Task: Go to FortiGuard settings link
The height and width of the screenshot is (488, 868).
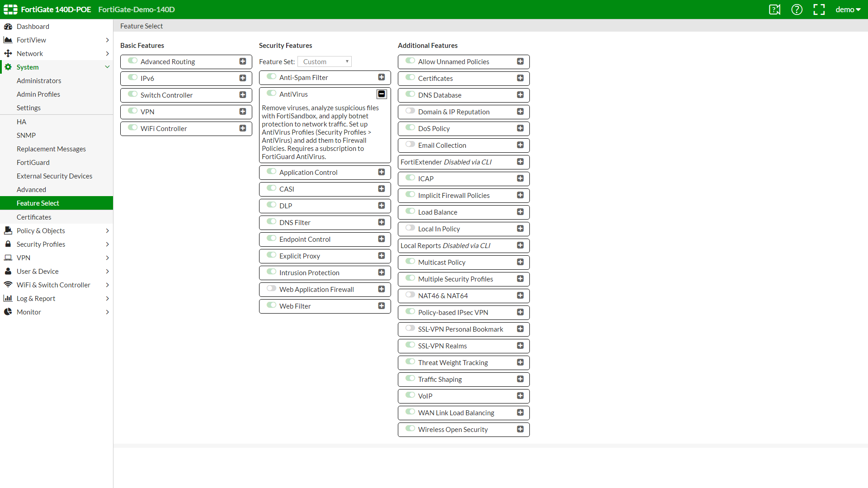Action: [33, 163]
